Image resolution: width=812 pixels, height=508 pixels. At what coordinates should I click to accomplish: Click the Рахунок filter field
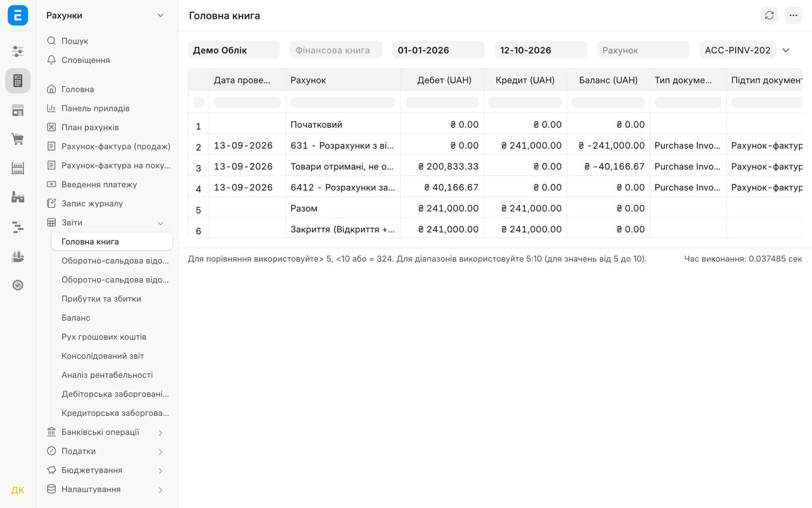643,50
